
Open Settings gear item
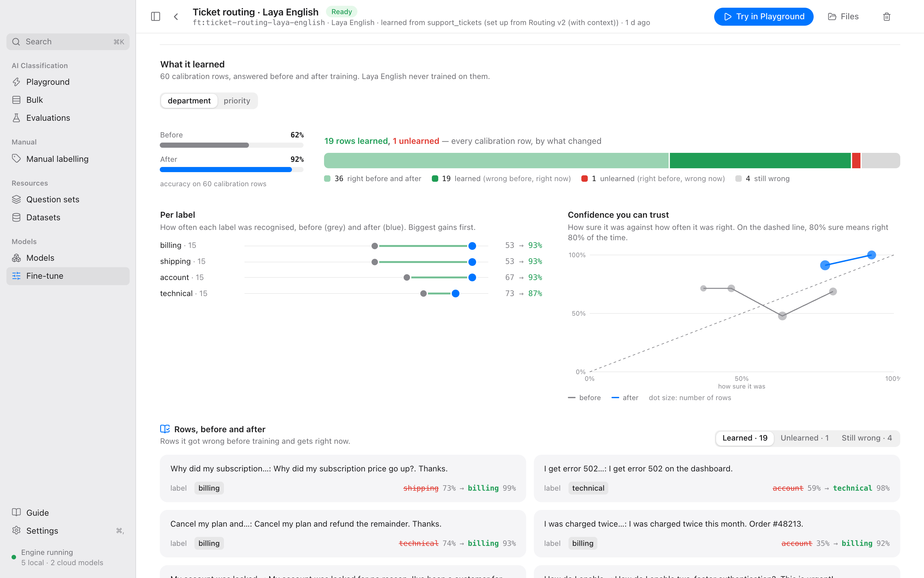(x=68, y=530)
